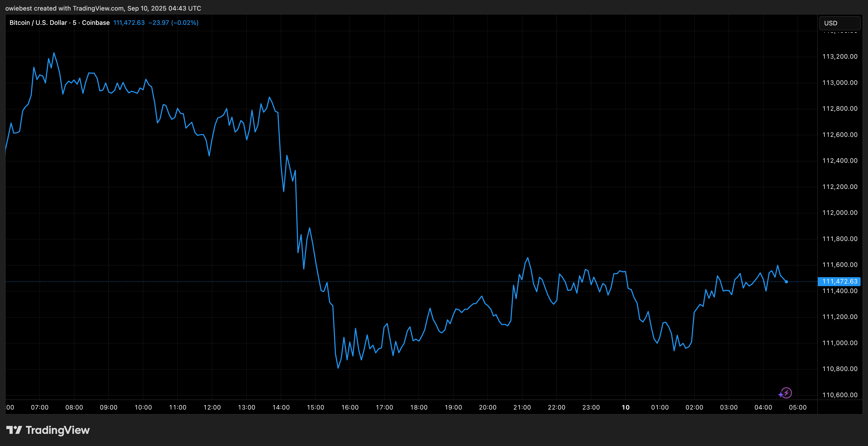Click the −23.97 (−0.02%) change value
868x446 pixels.
click(x=173, y=22)
